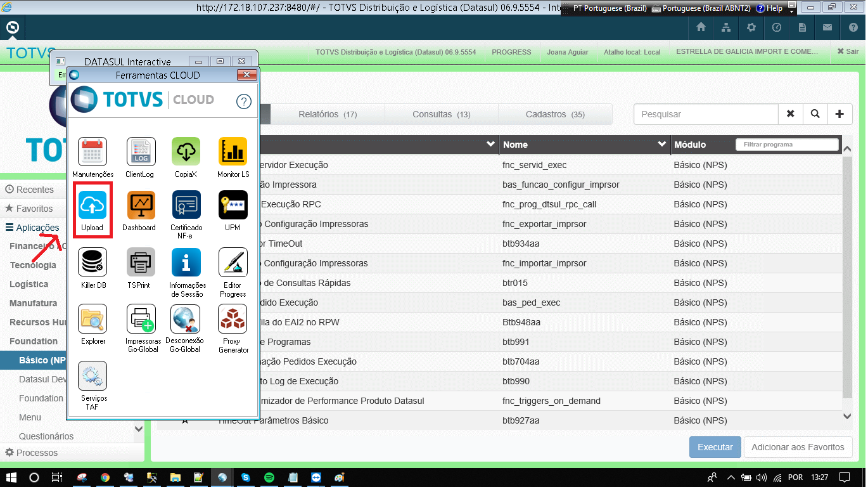Select the fnc_servid_exec row
Image resolution: width=868 pixels, height=487 pixels.
[501, 165]
